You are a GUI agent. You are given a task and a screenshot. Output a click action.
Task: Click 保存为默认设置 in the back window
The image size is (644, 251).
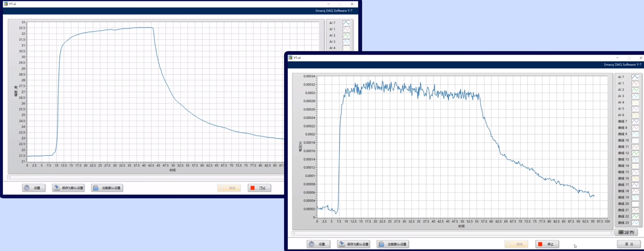pos(68,188)
